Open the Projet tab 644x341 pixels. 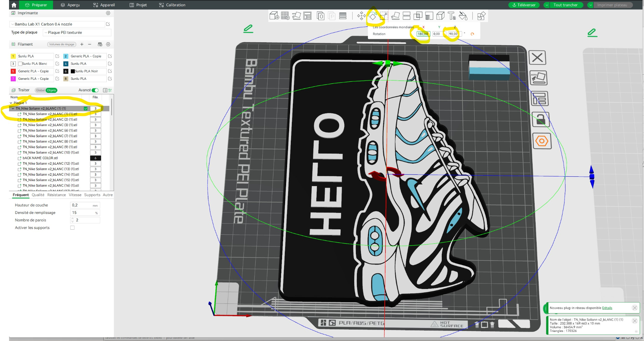138,5
